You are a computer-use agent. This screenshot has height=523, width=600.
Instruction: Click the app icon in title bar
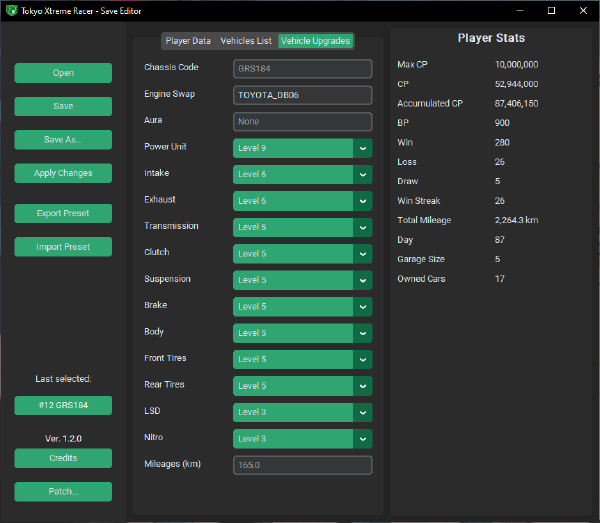(10, 10)
